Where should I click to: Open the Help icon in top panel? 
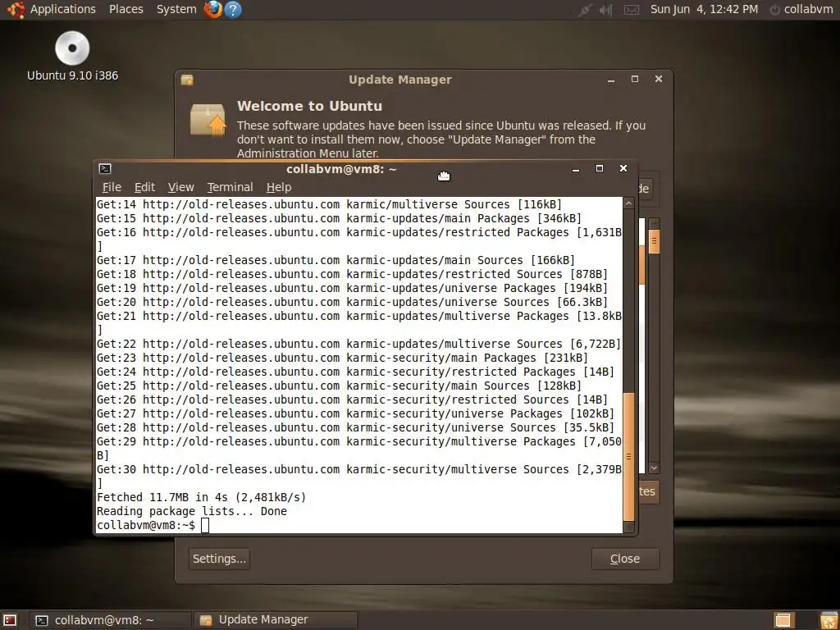[232, 9]
